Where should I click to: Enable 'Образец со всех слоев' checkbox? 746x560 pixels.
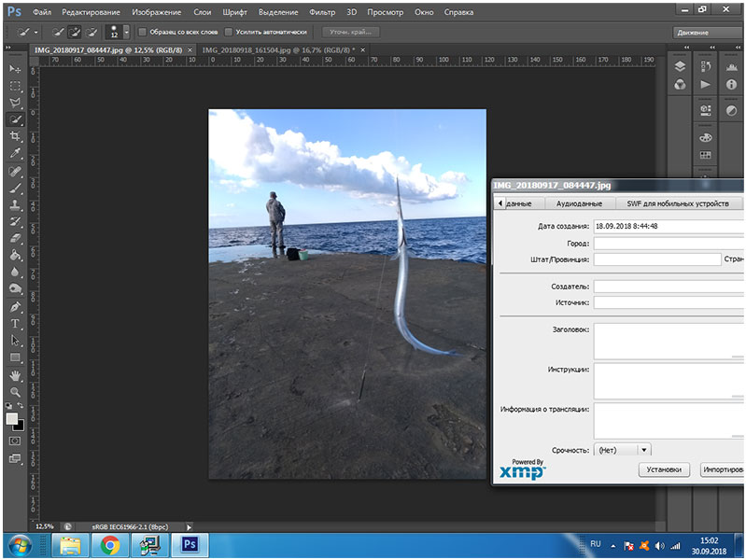coord(142,32)
